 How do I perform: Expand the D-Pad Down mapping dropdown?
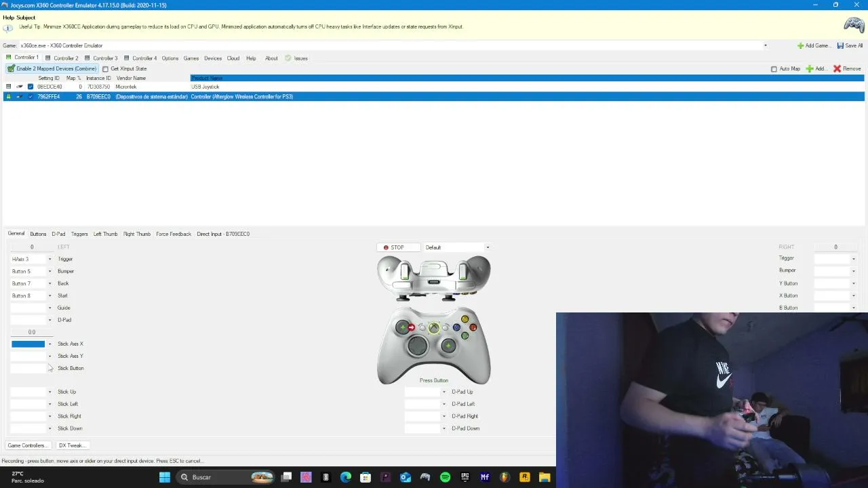pyautogui.click(x=444, y=428)
